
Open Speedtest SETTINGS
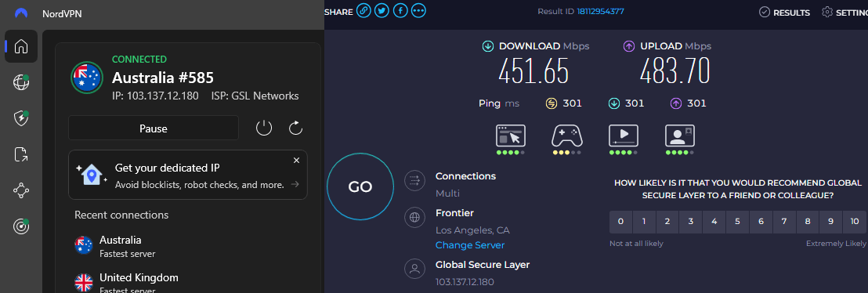(844, 13)
